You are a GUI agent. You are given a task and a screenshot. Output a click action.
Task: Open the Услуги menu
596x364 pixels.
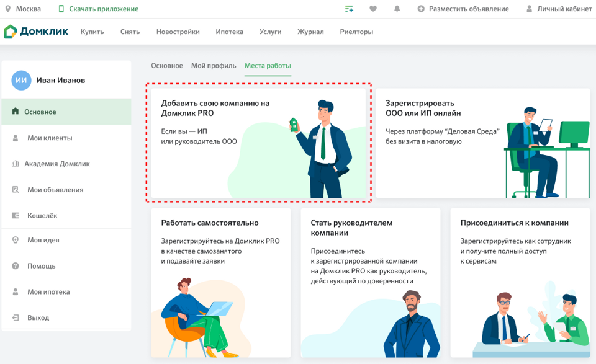tap(270, 32)
